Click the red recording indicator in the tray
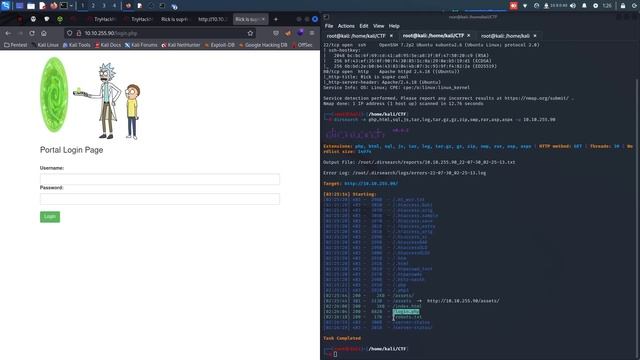The image size is (640, 360). (x=513, y=6)
